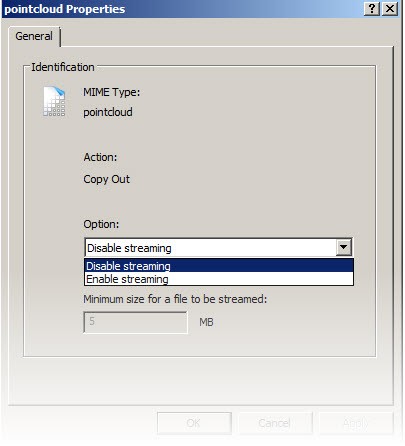Click the Cancel button

click(x=275, y=423)
